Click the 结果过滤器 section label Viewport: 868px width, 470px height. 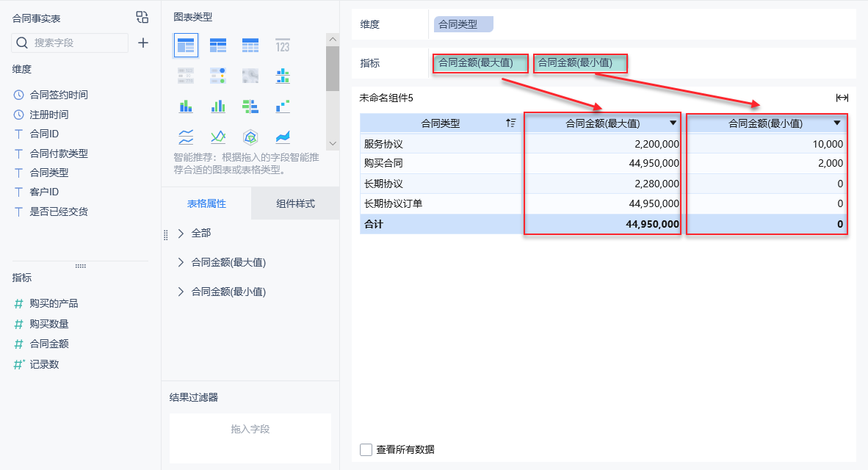(194, 397)
